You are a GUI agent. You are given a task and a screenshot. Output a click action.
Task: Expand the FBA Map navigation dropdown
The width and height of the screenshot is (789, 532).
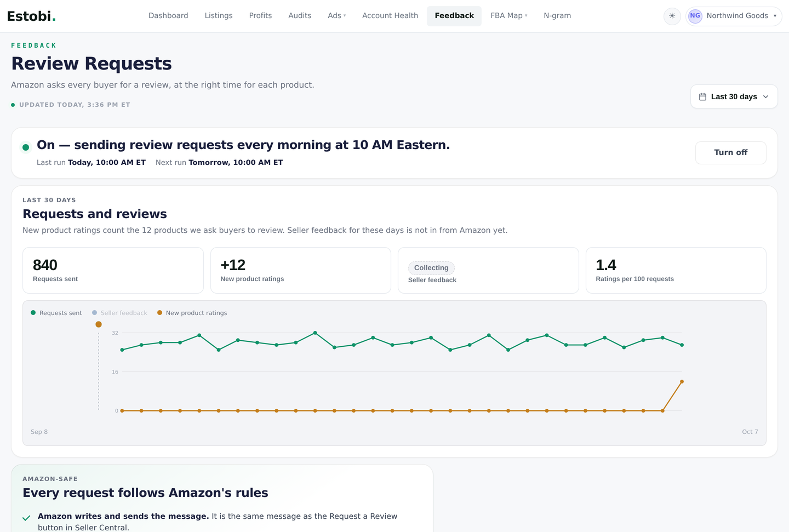[509, 16]
